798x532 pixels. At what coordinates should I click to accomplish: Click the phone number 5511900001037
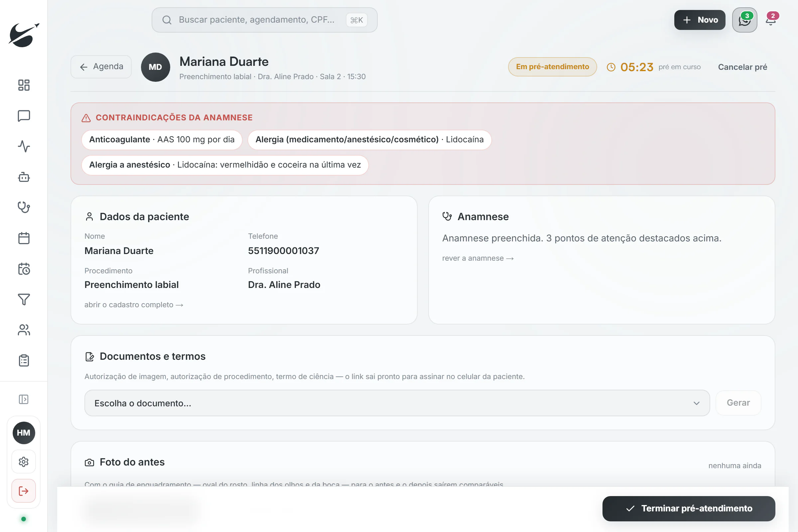[x=283, y=251]
